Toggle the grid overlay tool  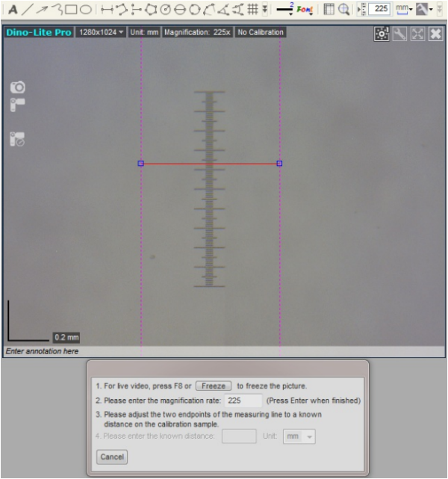pyautogui.click(x=252, y=10)
